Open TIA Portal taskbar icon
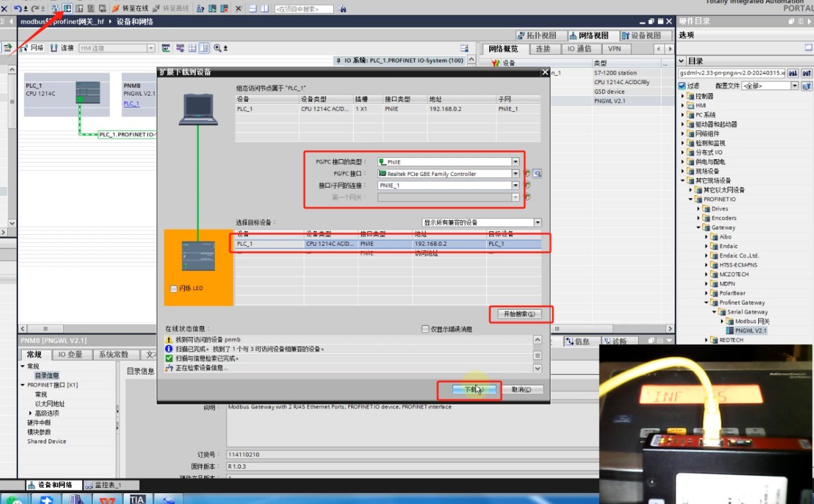This screenshot has height=504, width=814. pos(137,499)
